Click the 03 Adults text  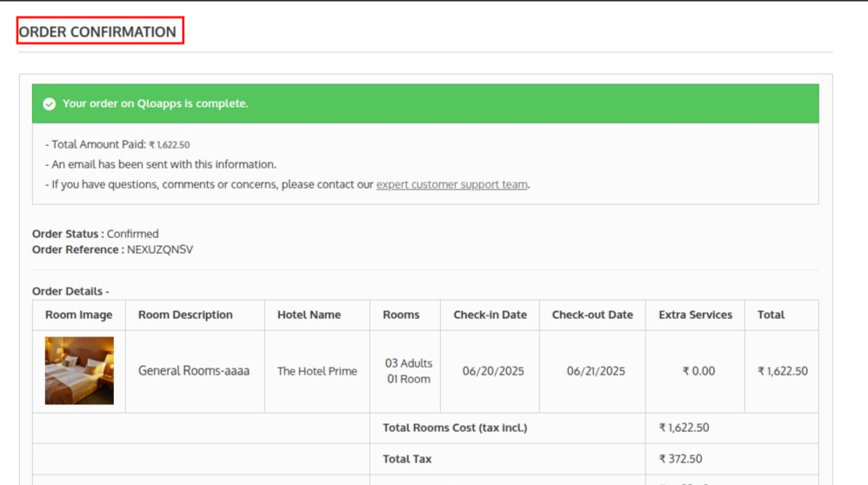[x=409, y=363]
